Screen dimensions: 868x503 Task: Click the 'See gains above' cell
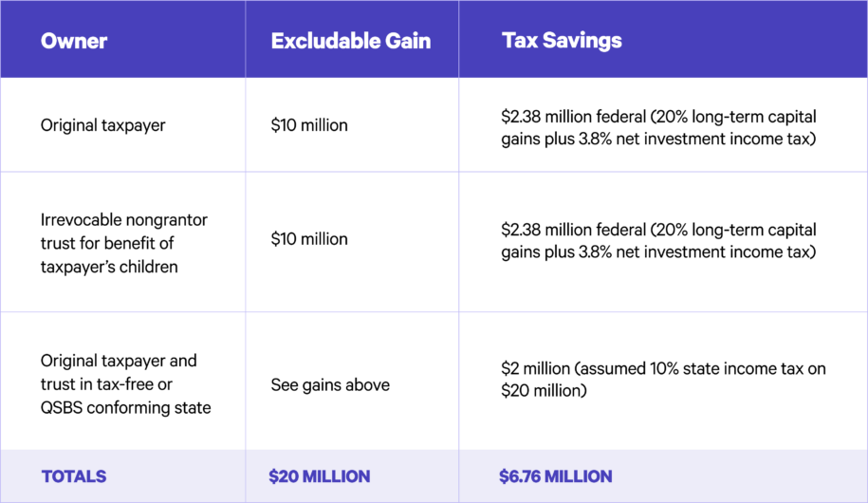(330, 384)
